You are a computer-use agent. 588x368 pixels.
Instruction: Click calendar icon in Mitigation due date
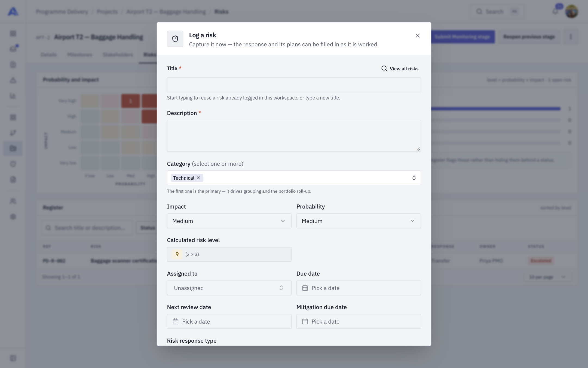tap(305, 321)
